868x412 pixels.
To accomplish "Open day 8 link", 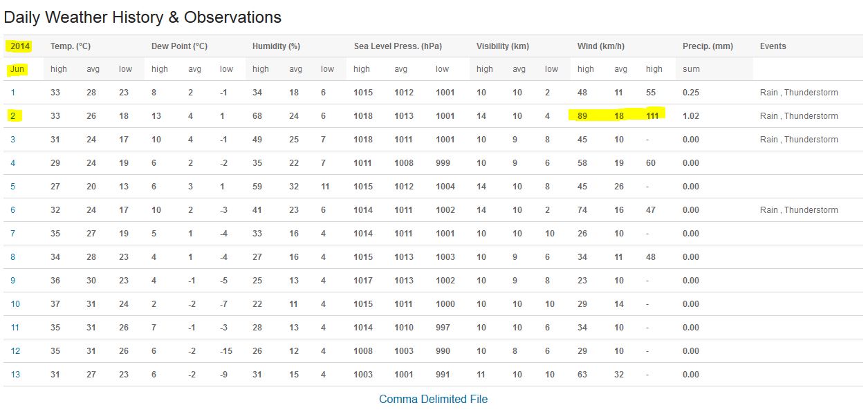I will (13, 256).
